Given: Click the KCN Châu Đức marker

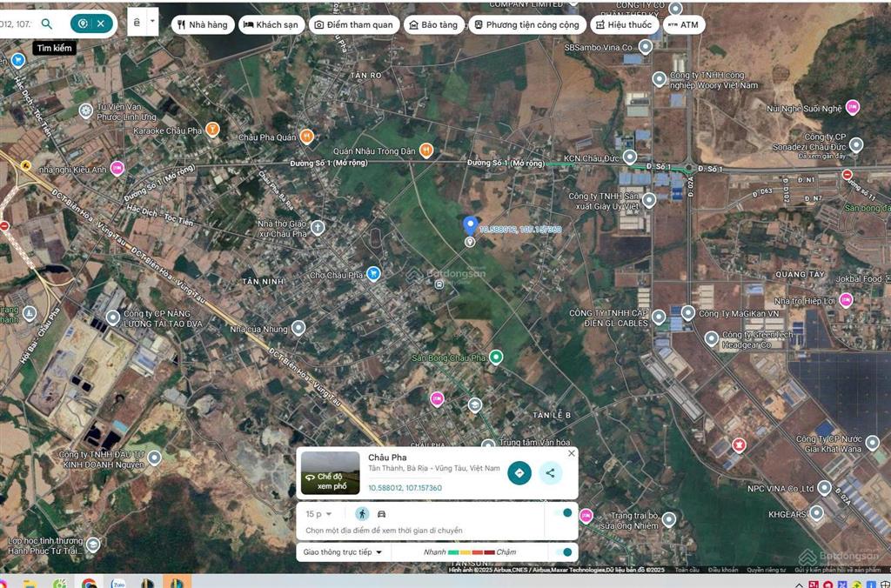Looking at the screenshot, I should coord(630,157).
